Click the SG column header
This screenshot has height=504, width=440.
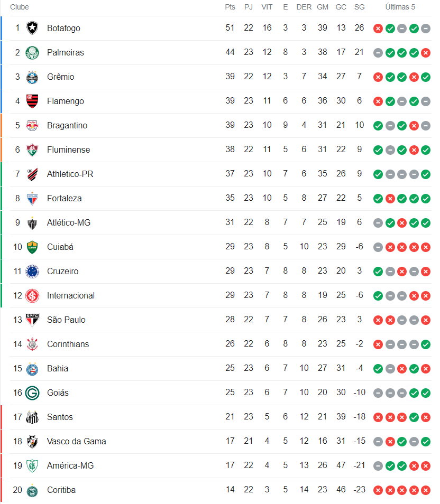point(359,7)
